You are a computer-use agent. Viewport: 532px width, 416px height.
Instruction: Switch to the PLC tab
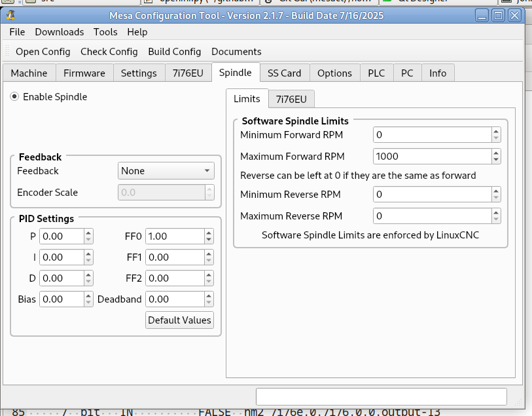point(377,73)
